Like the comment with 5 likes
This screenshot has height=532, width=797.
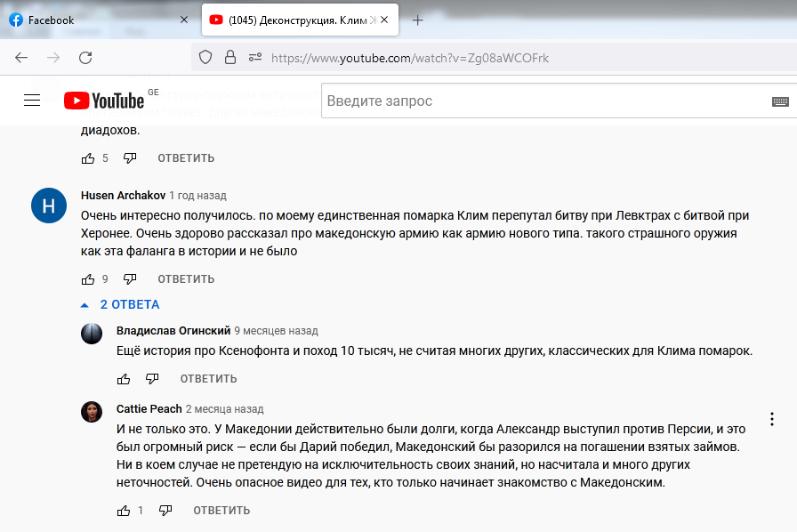click(x=88, y=158)
